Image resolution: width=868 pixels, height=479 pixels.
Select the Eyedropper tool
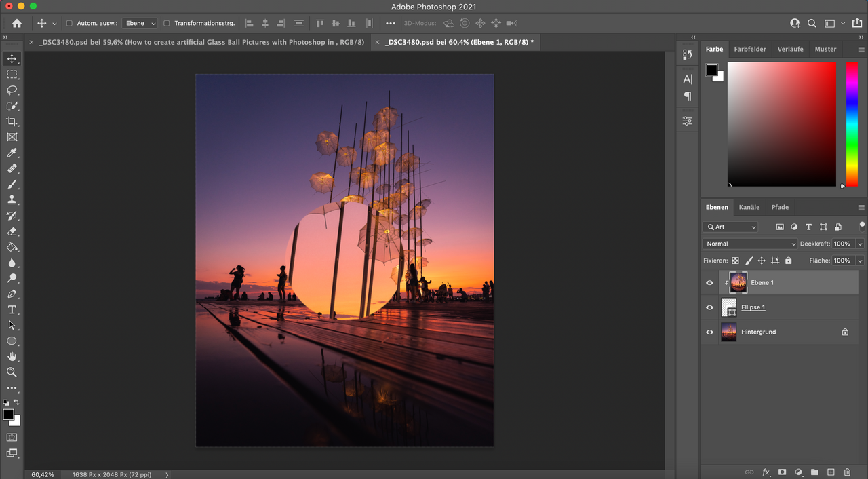[12, 153]
